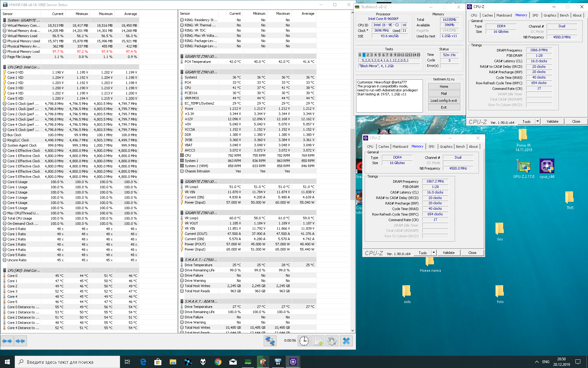Click the shrink columns inward-arrows icon

pyautogui.click(x=20, y=341)
